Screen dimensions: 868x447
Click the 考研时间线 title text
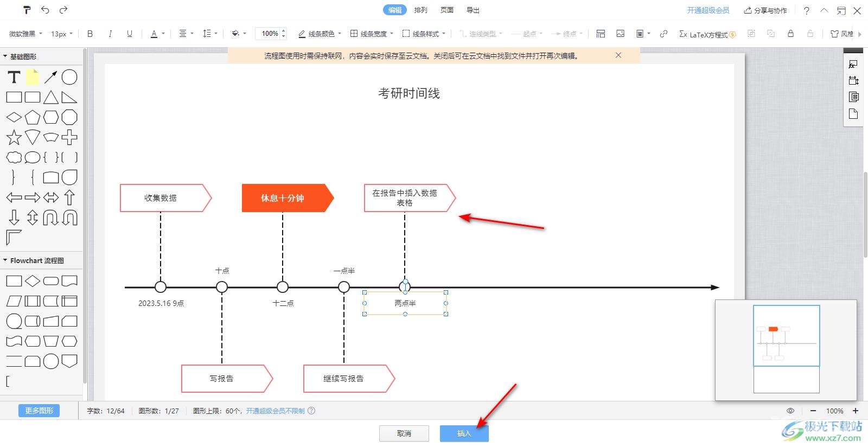[x=409, y=93]
